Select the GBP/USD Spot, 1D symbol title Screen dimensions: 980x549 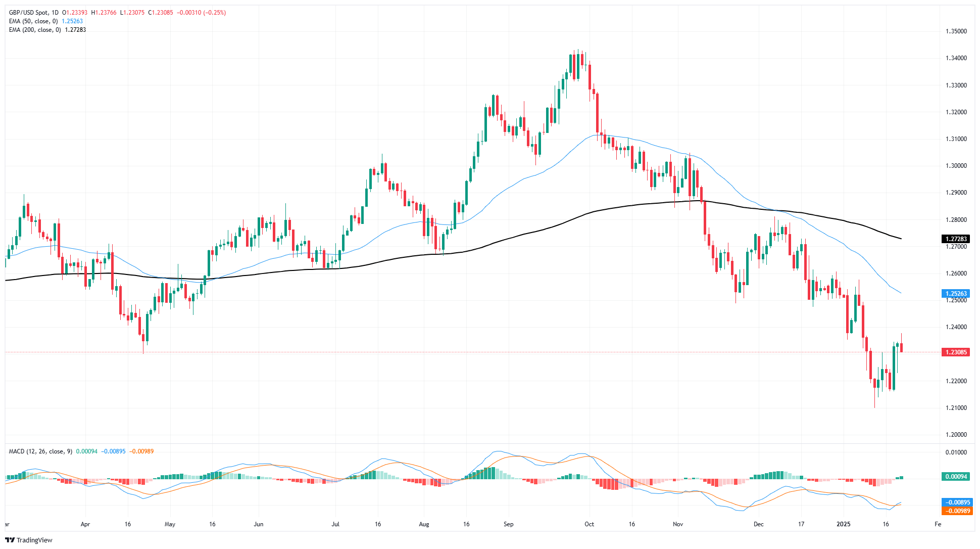(34, 13)
